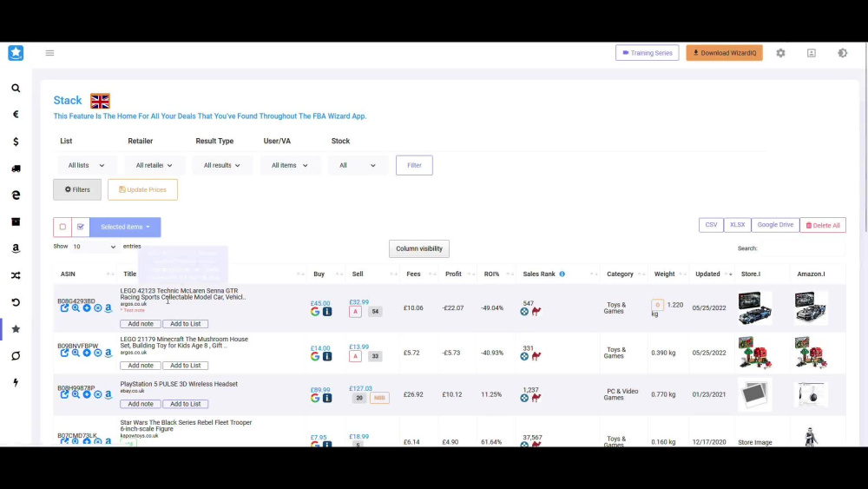Screen dimensions: 868x489
Task: Open the shuffle arrows sidebar icon
Action: tap(16, 275)
